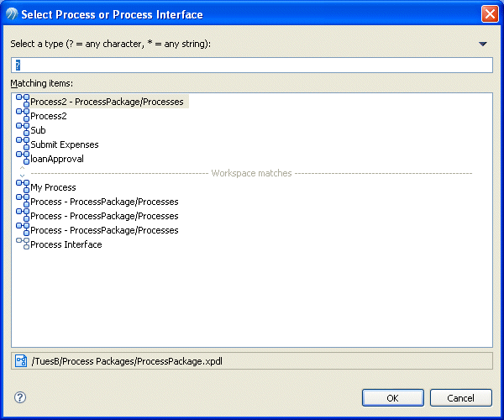Click empty space in the matching items list
Viewport: 504px width, 420px height.
coord(252,302)
